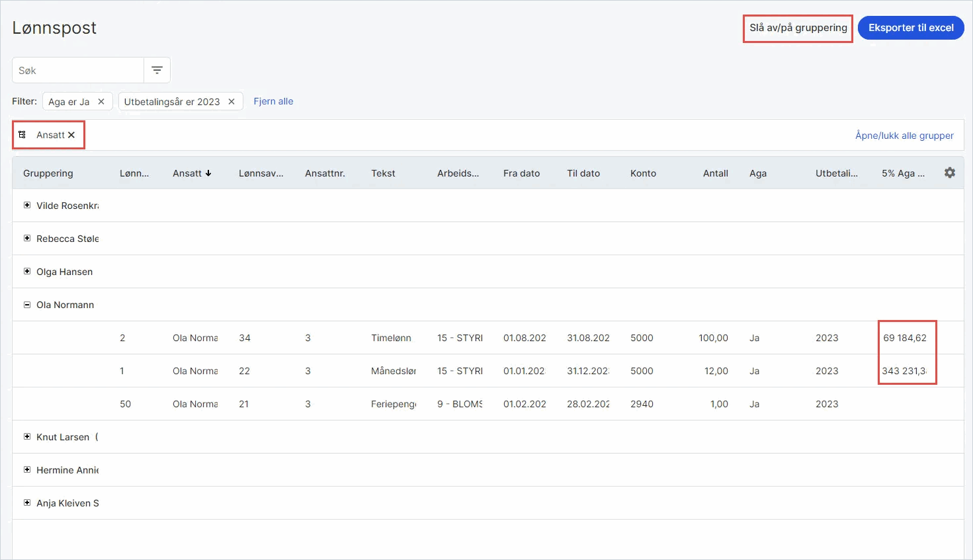973x560 pixels.
Task: Click the 343 231,3 value
Action: (x=904, y=371)
